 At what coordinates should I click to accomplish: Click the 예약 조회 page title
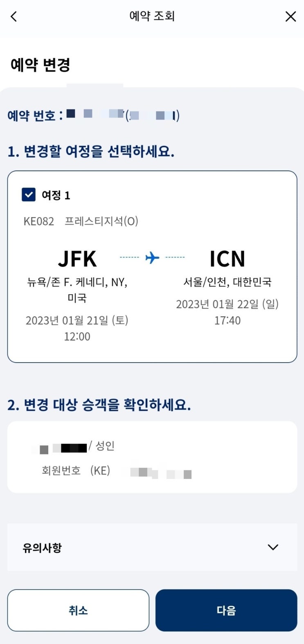click(x=152, y=16)
